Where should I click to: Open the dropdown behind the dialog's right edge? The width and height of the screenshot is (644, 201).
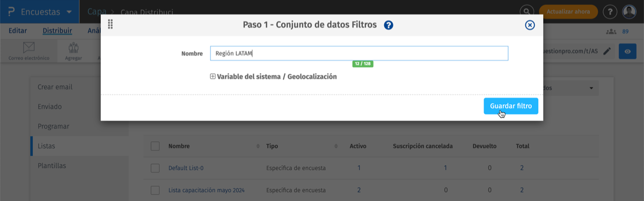click(570, 88)
